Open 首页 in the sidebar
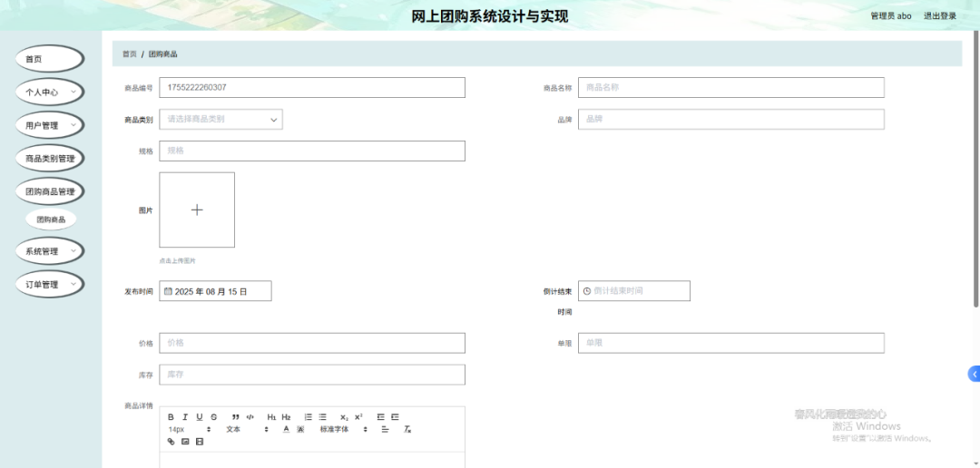This screenshot has width=980, height=468. (x=50, y=59)
